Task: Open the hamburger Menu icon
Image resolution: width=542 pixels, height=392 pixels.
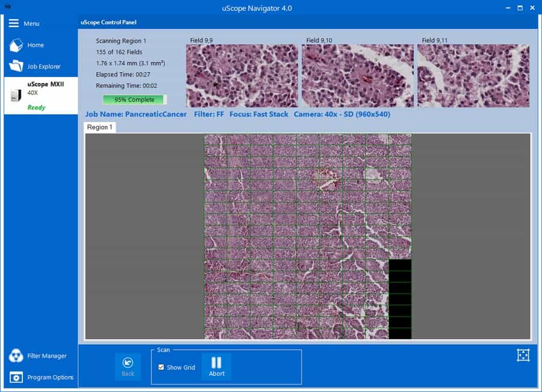Action: tap(14, 23)
